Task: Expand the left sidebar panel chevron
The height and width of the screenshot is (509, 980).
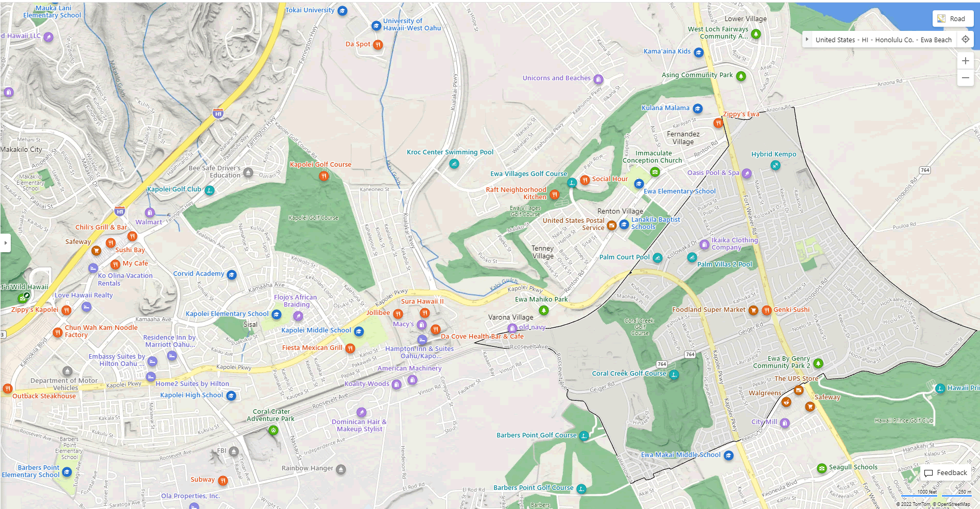Action: point(6,243)
